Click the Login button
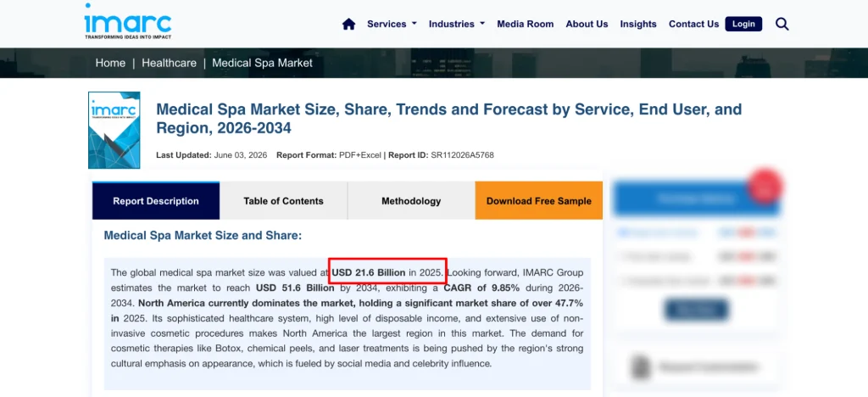This screenshot has height=397, width=868. click(743, 24)
